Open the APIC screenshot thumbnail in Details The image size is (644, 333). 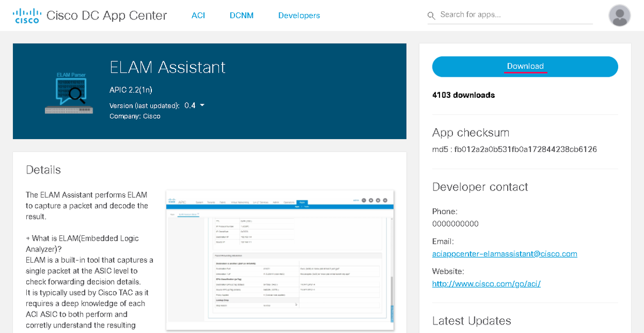pos(280,259)
